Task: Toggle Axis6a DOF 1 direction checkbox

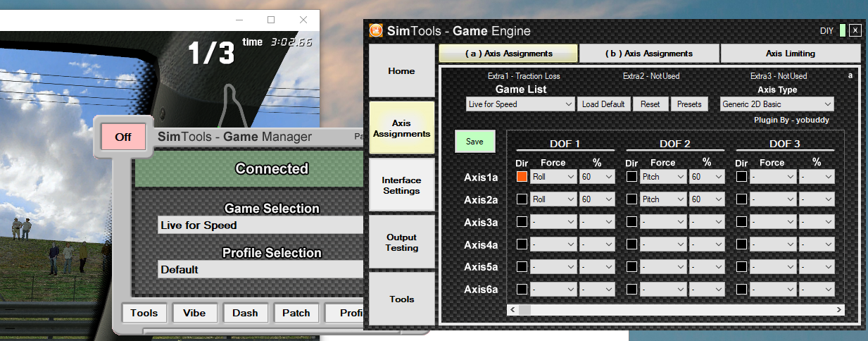Action: click(522, 289)
